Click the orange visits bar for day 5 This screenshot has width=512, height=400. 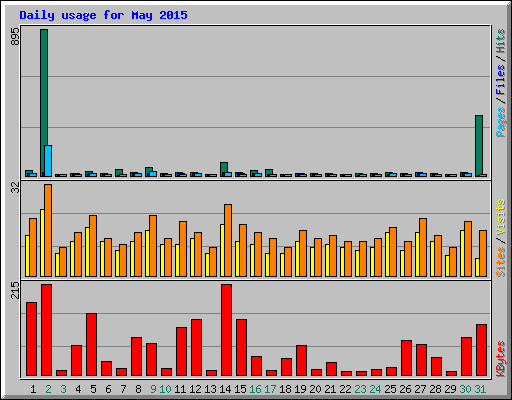tap(93, 246)
